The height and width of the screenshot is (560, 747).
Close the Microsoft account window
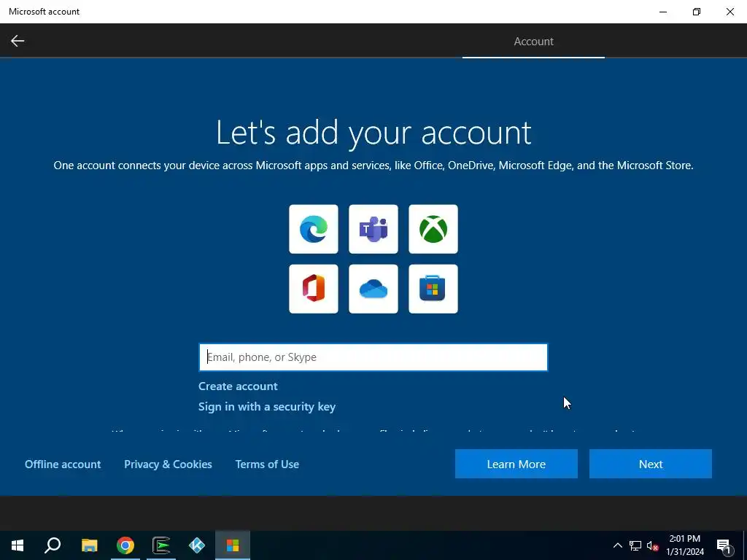point(729,12)
